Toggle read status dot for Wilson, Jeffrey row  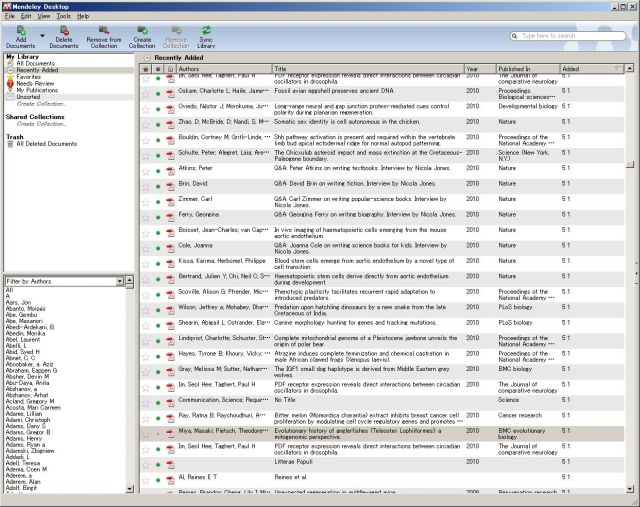coord(158,310)
